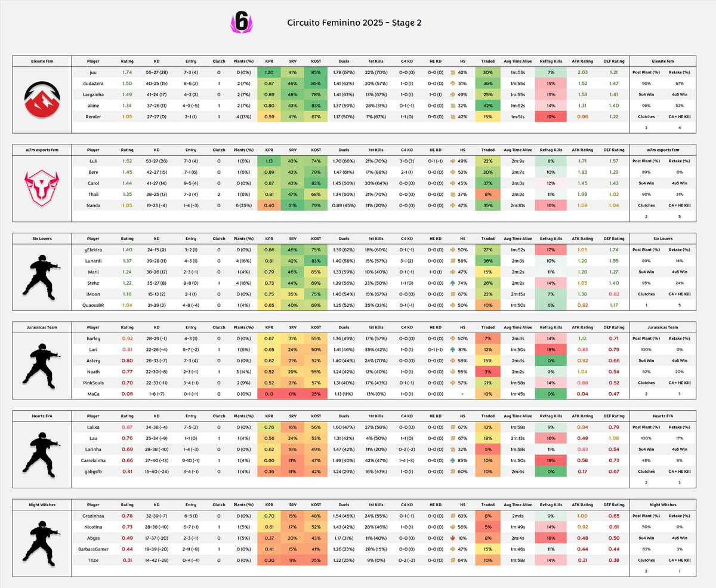716x588 pixels.
Task: Click the HS arrow icon in Lunardi's row
Action: tap(453, 260)
